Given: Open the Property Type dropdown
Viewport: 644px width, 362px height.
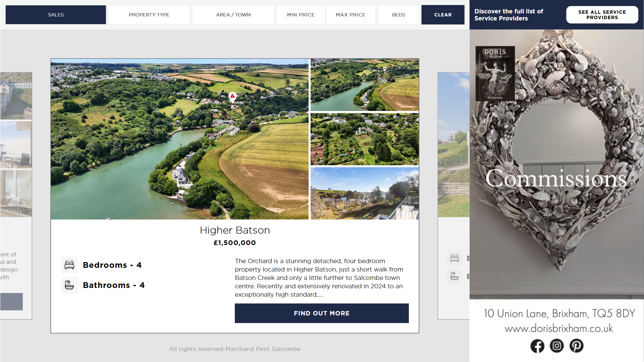Looking at the screenshot, I should (x=149, y=15).
